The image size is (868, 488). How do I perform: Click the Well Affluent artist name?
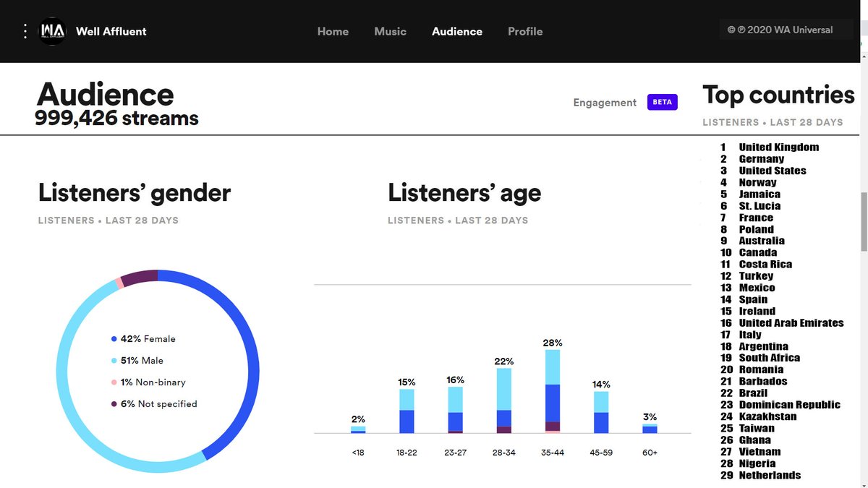pos(111,31)
